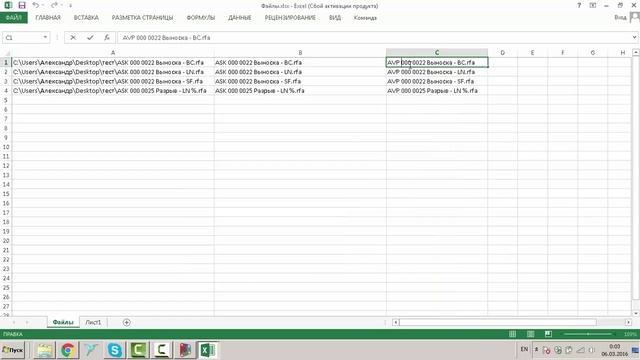
Task: Open Skype from the taskbar
Action: click(115, 350)
